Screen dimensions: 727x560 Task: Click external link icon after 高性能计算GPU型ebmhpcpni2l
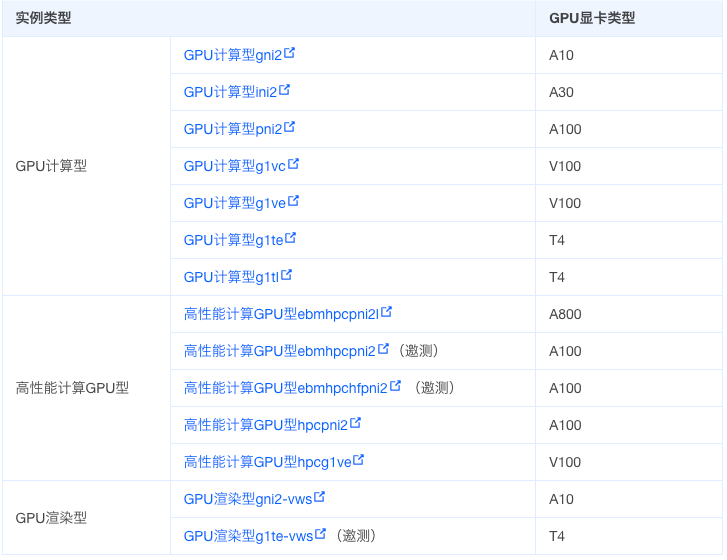pos(386,313)
